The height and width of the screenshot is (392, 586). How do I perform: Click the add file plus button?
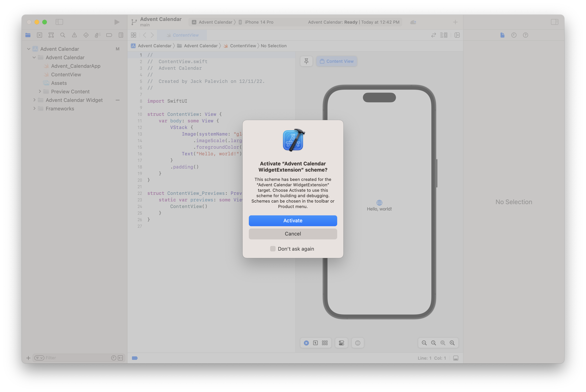pos(28,358)
